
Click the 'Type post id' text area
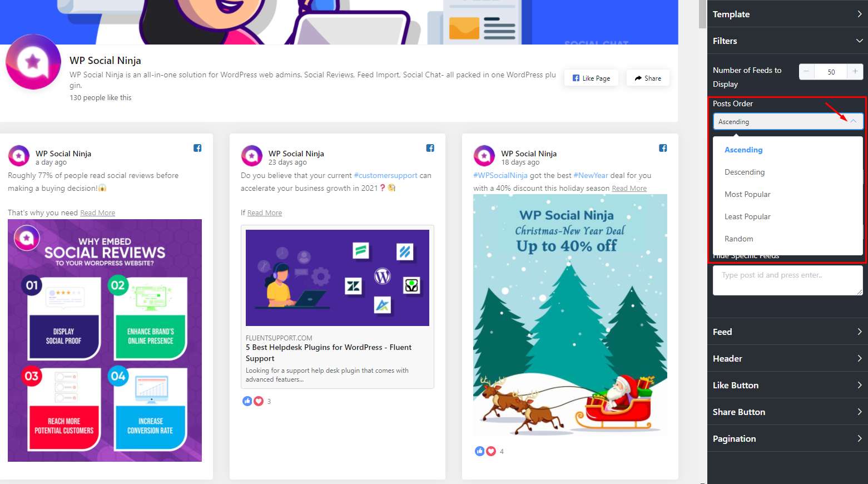coord(787,280)
